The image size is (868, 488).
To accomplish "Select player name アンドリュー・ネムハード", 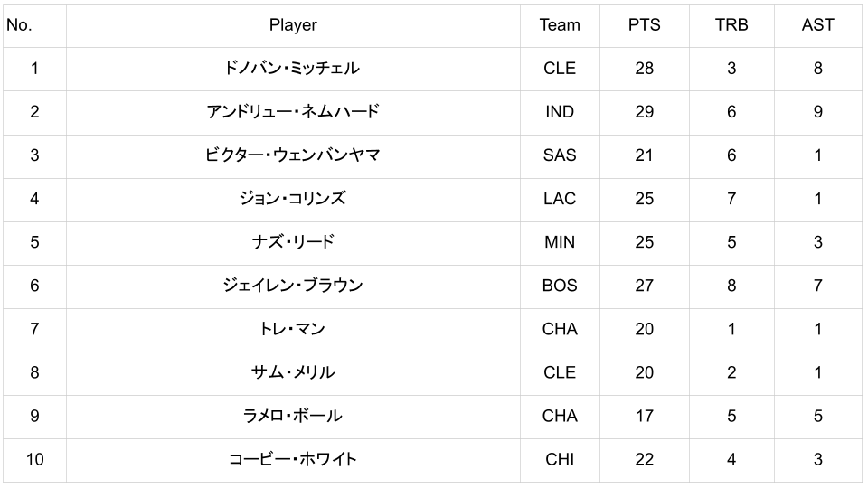I will [x=293, y=112].
